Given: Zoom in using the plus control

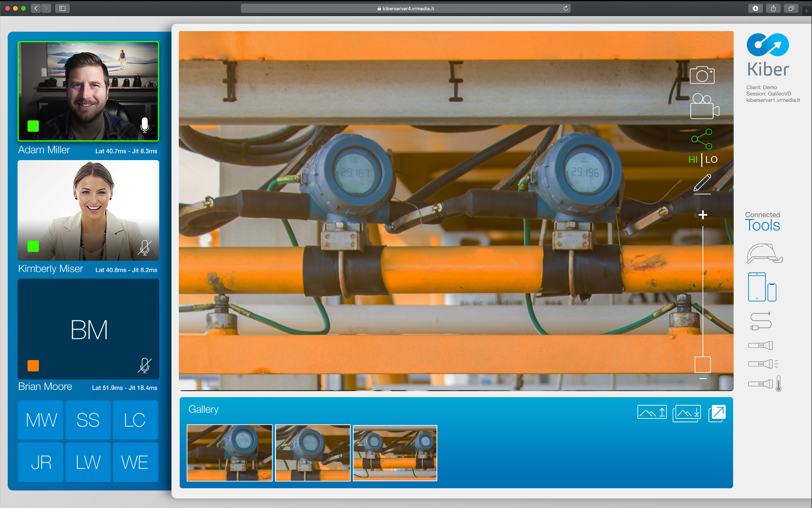Looking at the screenshot, I should [703, 214].
